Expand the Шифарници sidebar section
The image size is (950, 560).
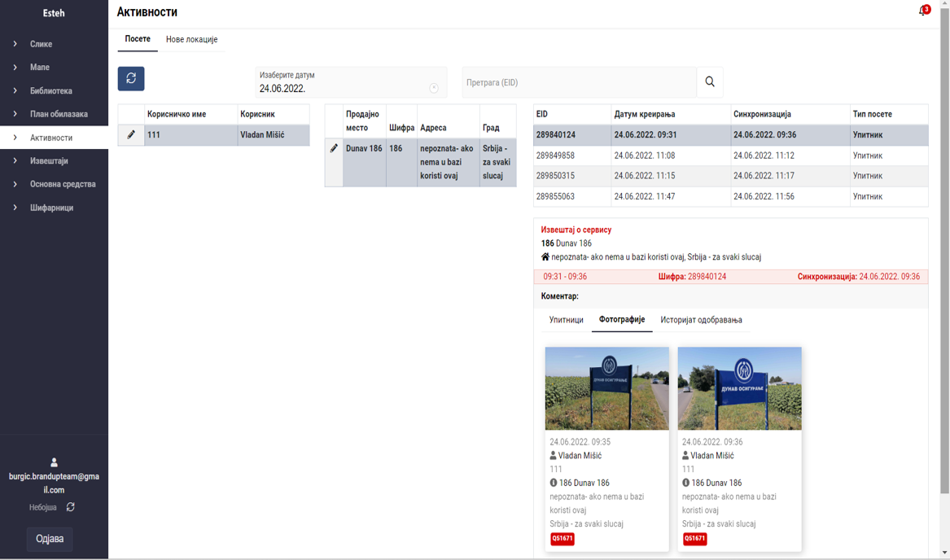click(x=51, y=208)
